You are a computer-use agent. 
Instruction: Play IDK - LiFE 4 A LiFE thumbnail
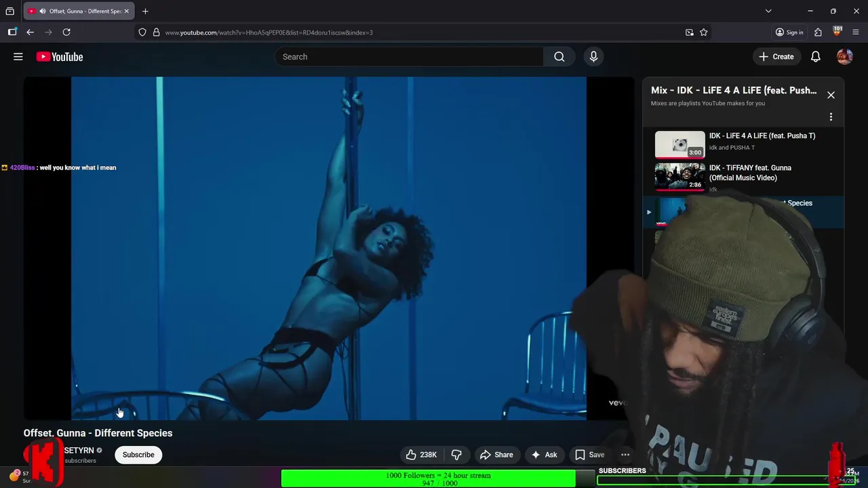679,144
